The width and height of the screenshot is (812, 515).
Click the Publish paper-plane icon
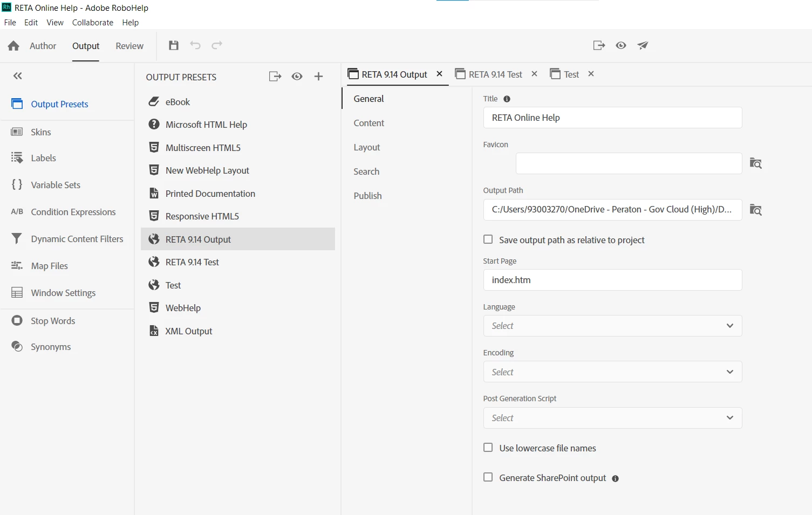(643, 45)
